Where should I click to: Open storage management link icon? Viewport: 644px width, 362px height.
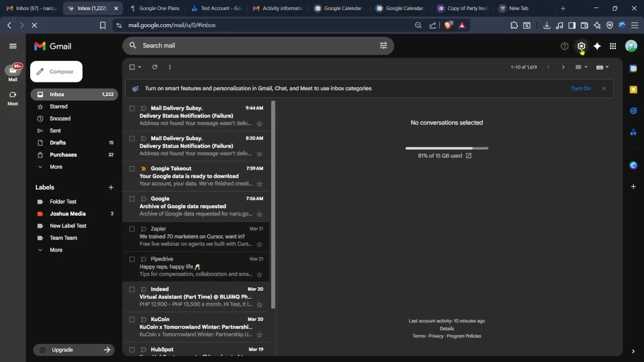coord(468,156)
